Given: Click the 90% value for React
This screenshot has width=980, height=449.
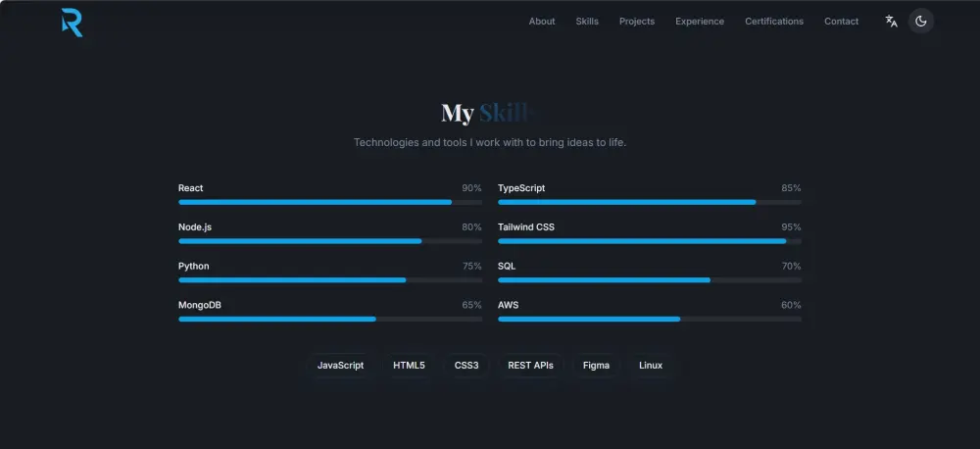Looking at the screenshot, I should tap(472, 188).
